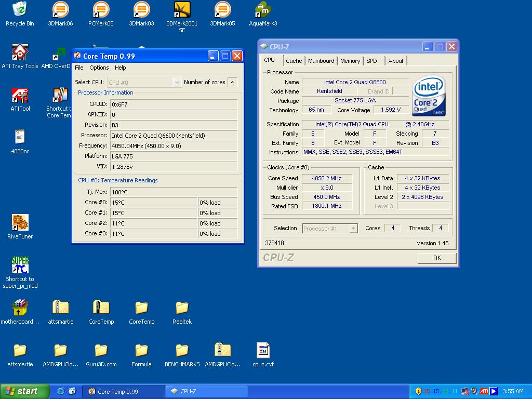Screen dimensions: 532x399
Task: Switch to the Memory tab in CPU-Z
Action: tap(350, 61)
